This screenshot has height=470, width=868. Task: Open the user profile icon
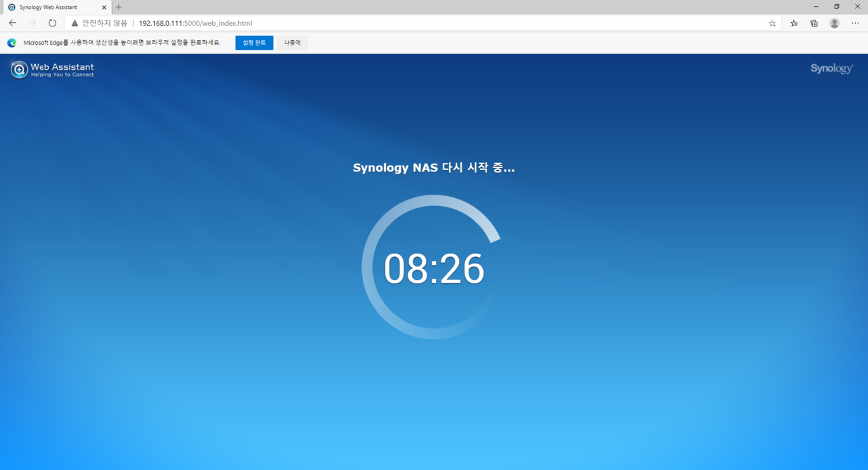pos(835,23)
